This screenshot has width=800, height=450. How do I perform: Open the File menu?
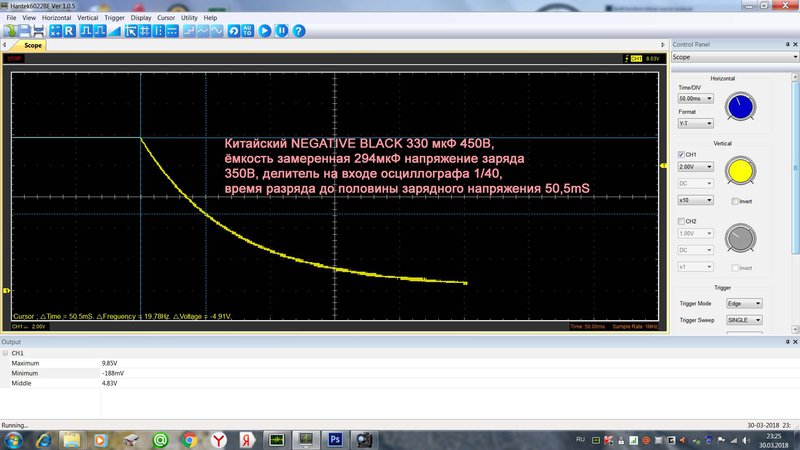click(x=11, y=17)
